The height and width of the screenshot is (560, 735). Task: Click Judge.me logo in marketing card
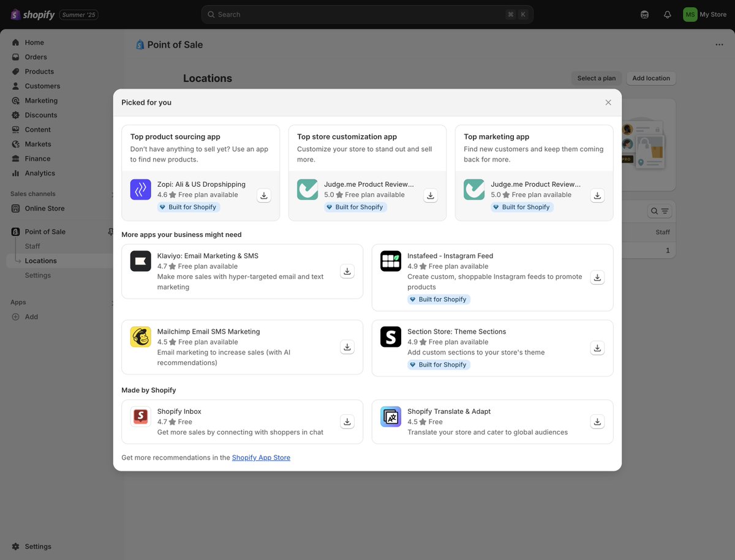click(474, 190)
